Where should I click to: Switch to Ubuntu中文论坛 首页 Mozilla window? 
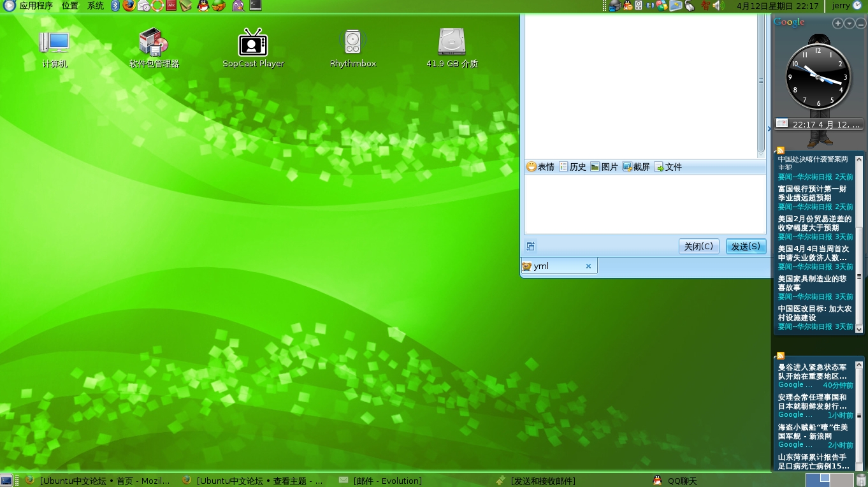[98, 481]
